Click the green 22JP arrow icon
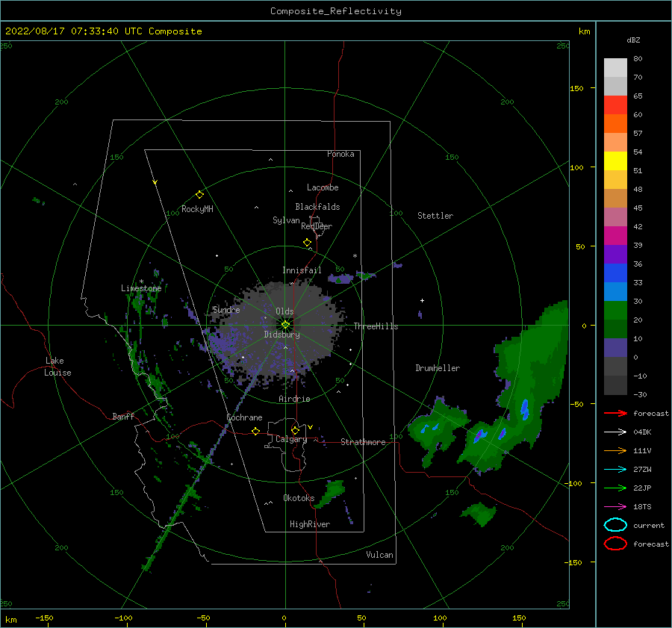672x628 pixels. pyautogui.click(x=615, y=488)
